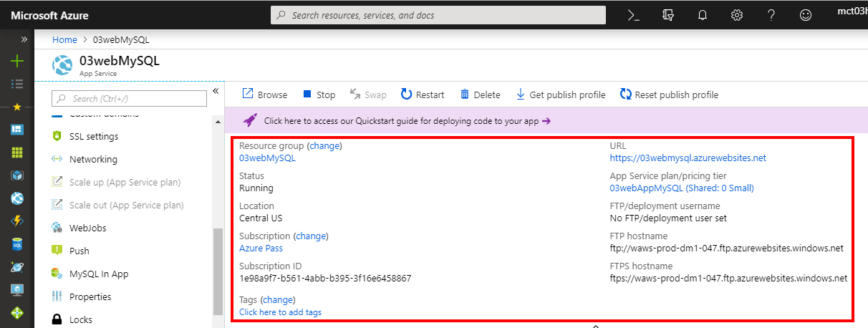The height and width of the screenshot is (328, 868).
Task: Click the Quickstart guide banner
Action: [x=546, y=120]
